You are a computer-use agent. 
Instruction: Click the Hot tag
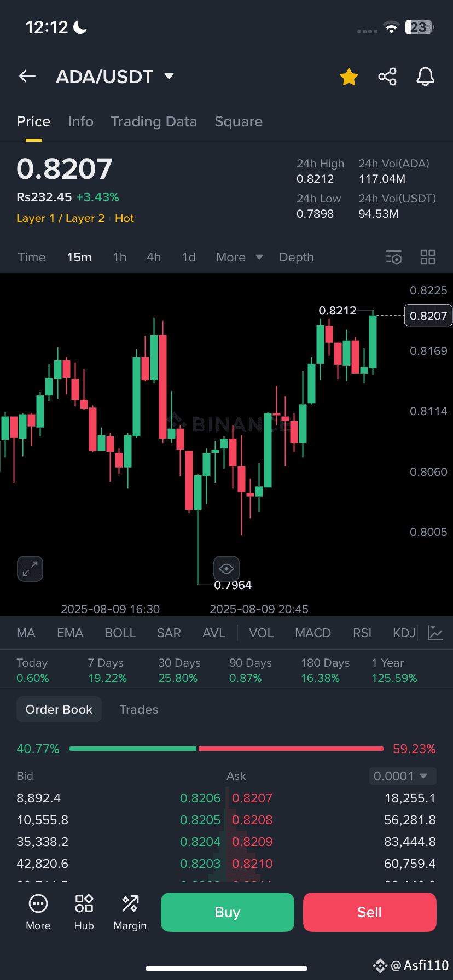124,218
